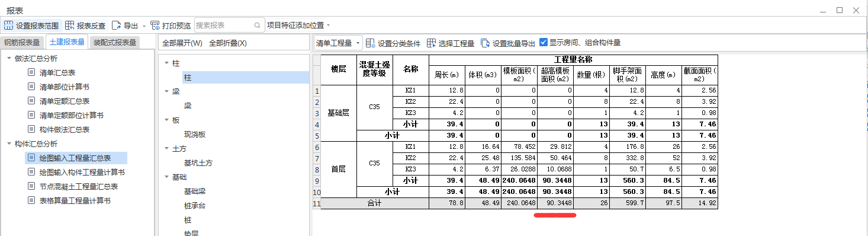Click 全部展开(W) button
868x236 pixels.
point(182,43)
